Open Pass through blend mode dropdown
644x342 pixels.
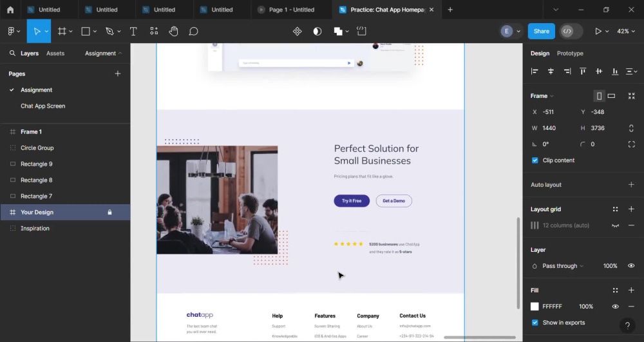click(563, 266)
